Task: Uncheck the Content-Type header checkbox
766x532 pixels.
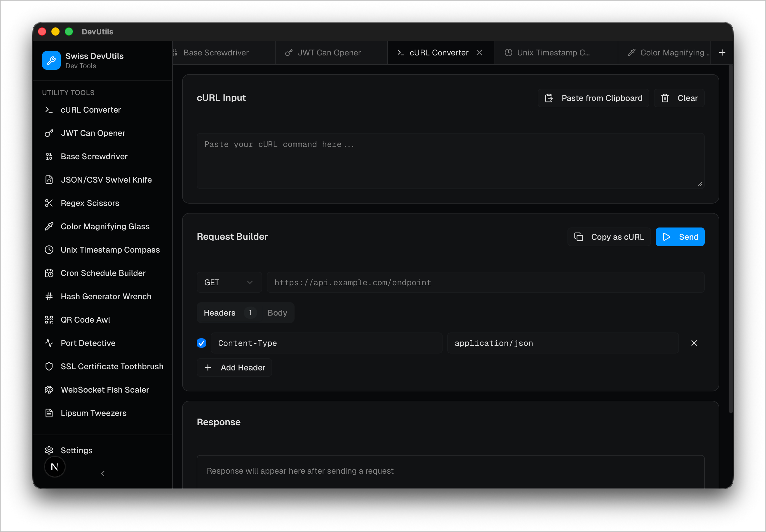Action: point(201,343)
